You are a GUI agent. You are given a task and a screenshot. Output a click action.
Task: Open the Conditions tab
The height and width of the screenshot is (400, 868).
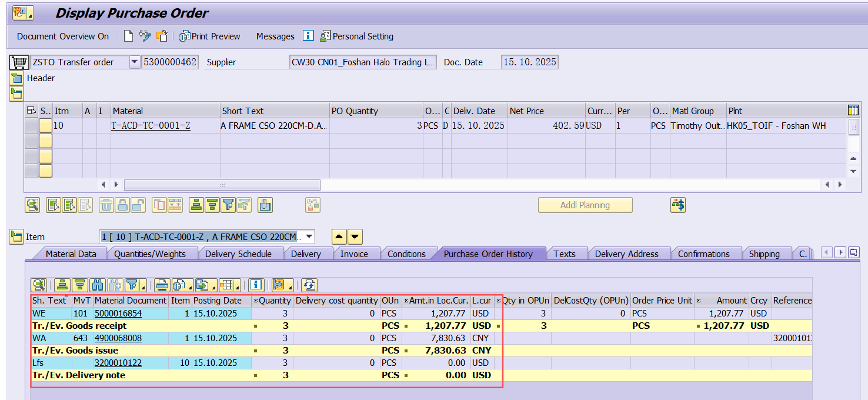pos(406,254)
